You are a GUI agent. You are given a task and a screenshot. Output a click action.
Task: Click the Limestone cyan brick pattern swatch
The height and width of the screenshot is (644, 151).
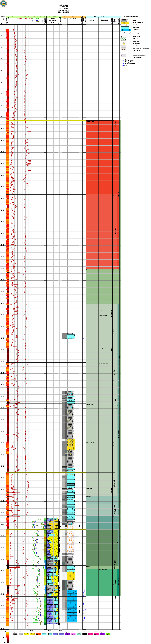[x=125, y=28]
